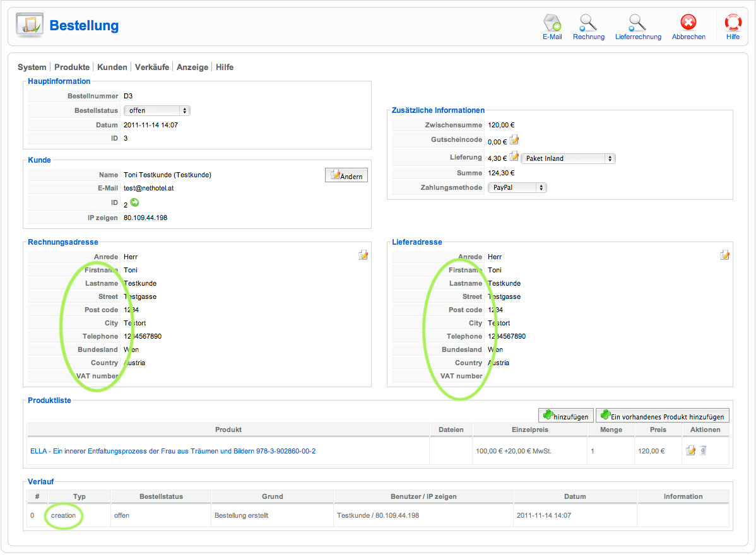Open the Verkäufe menu
This screenshot has width=756, height=555.
[152, 67]
